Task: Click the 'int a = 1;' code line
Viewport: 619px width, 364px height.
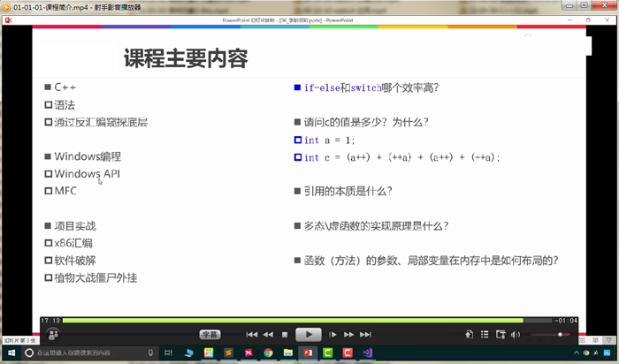Action: click(x=330, y=140)
